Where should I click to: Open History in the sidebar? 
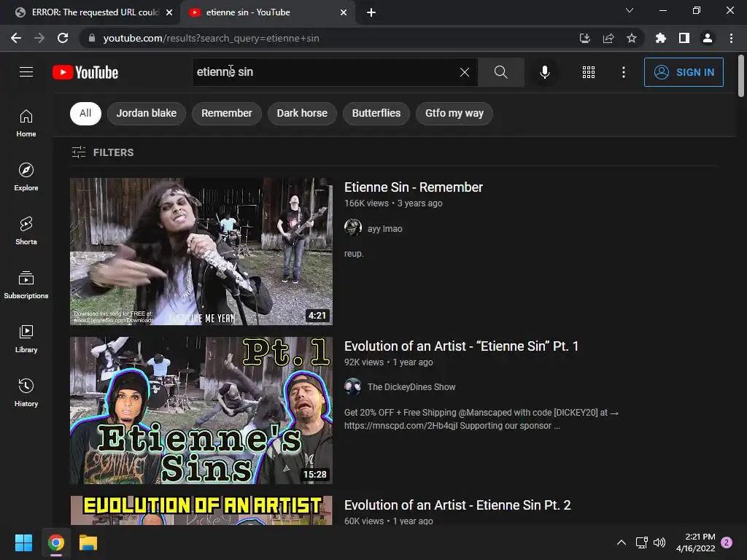click(x=26, y=392)
